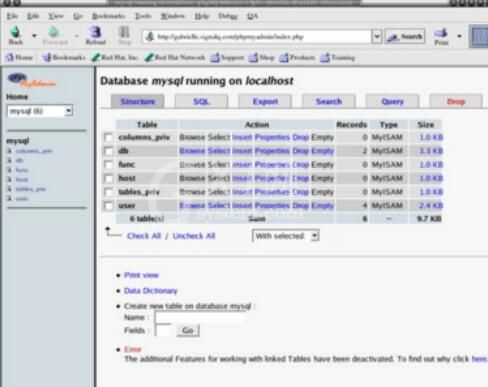Open the Support bookmark folder
The image size is (488, 387).
tap(227, 58)
